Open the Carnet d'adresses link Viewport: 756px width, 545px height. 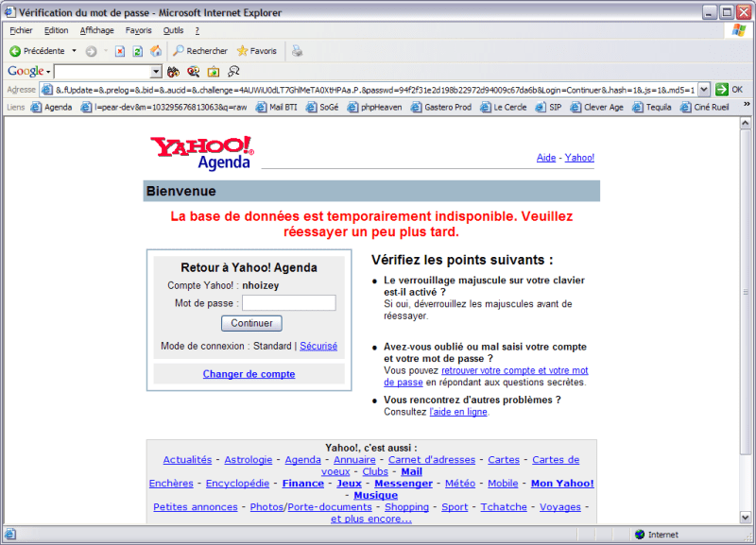coord(432,460)
